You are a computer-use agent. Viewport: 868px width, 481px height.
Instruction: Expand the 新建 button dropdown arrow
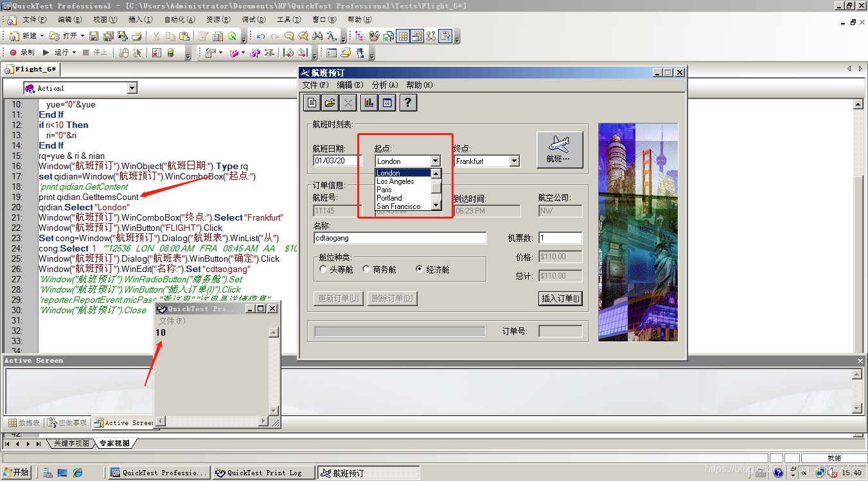(x=42, y=36)
